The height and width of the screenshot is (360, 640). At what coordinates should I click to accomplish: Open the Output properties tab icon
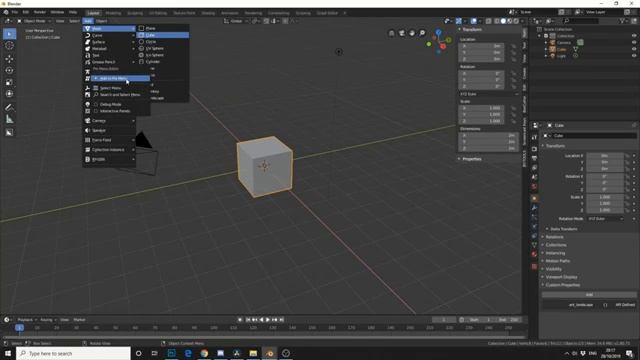[534, 158]
